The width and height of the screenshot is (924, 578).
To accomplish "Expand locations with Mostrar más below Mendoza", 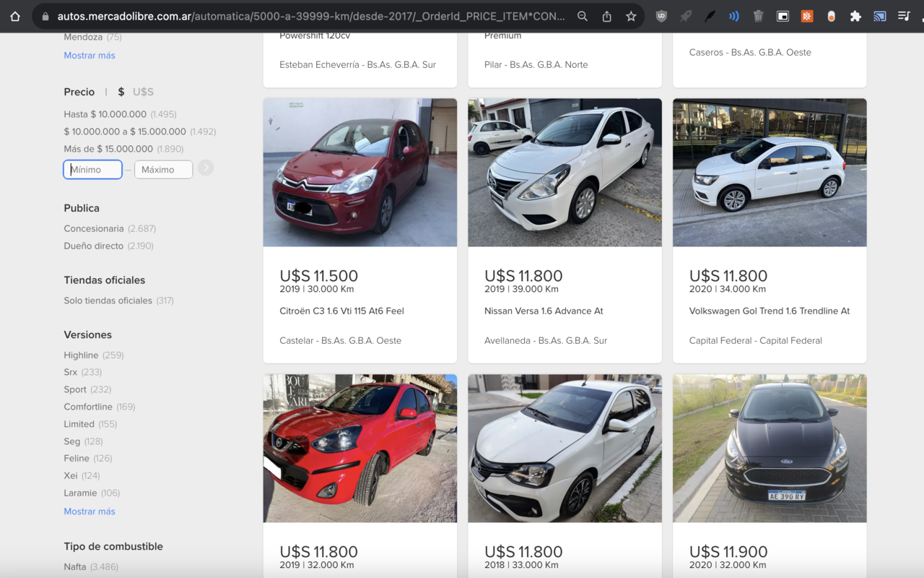I will (x=90, y=56).
